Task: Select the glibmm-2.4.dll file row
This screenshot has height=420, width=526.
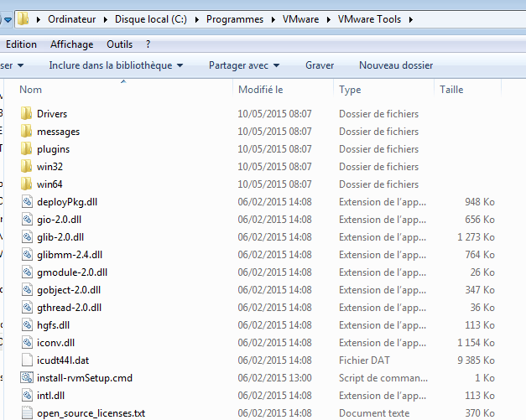Action: pos(70,254)
